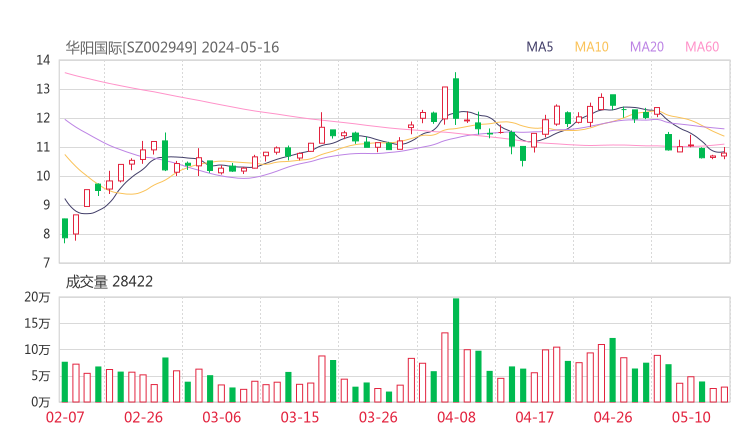This screenshot has width=740, height=440.
Task: Click the 03-15 date axis label
Action: coord(300,417)
